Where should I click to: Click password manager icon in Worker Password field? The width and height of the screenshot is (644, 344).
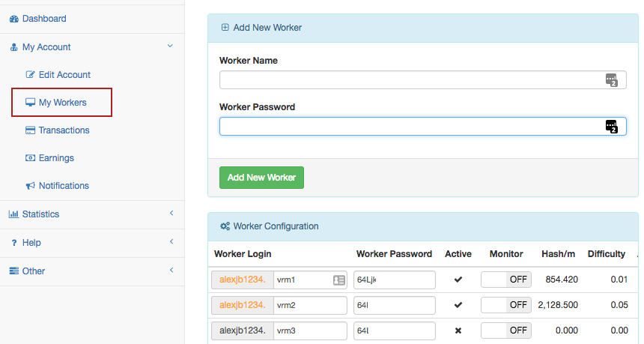[611, 126]
